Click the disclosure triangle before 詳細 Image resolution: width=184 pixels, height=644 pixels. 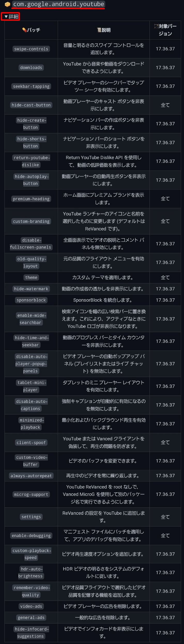[x=6, y=16]
